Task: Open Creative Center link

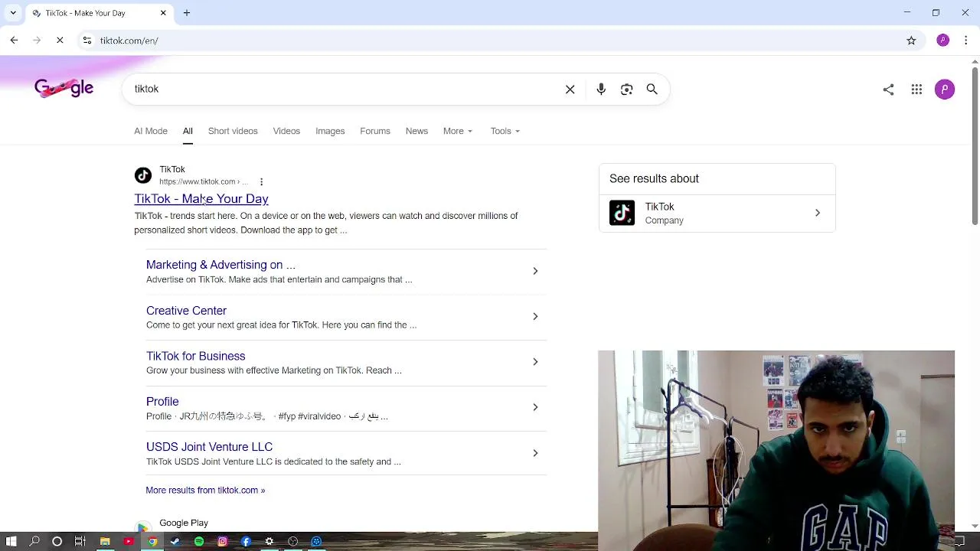Action: click(186, 311)
